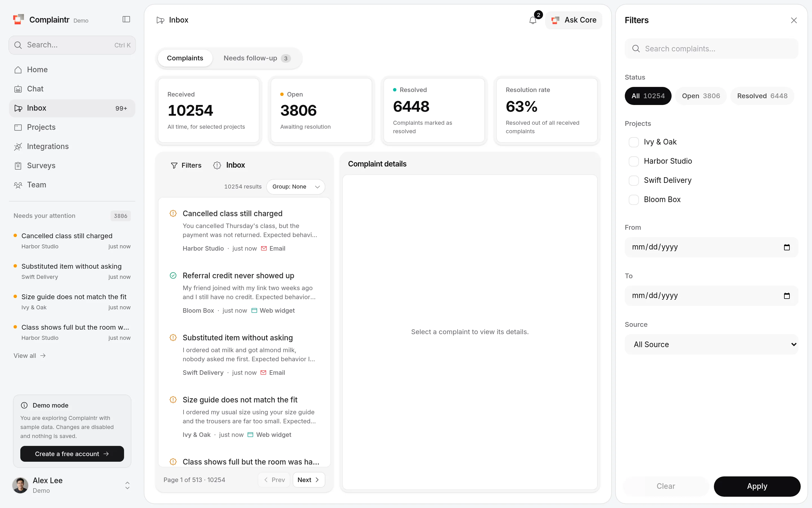Open the Group: None dropdown
Viewport: 812px width, 508px height.
click(295, 187)
